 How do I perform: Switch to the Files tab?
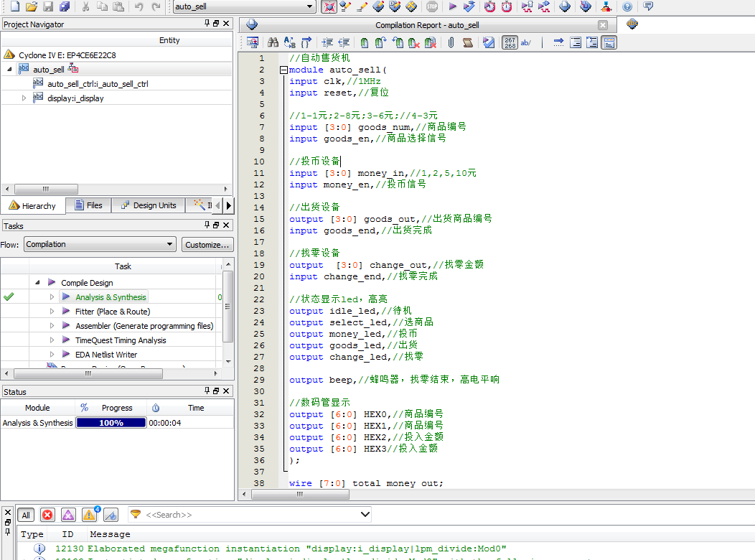88,205
